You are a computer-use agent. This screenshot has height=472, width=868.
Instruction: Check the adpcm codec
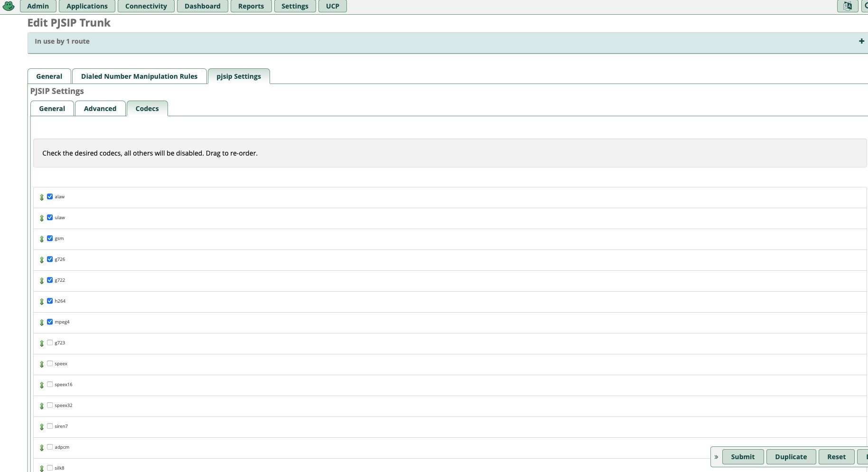tap(50, 447)
